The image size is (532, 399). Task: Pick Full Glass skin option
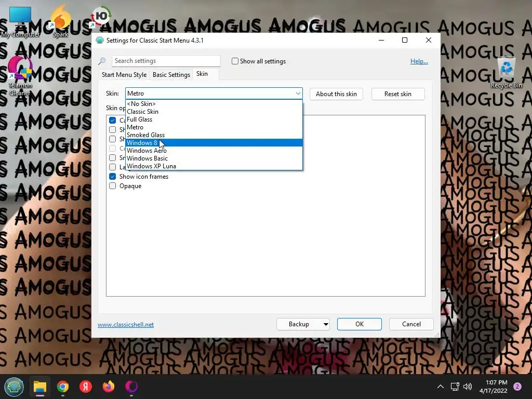coord(214,119)
